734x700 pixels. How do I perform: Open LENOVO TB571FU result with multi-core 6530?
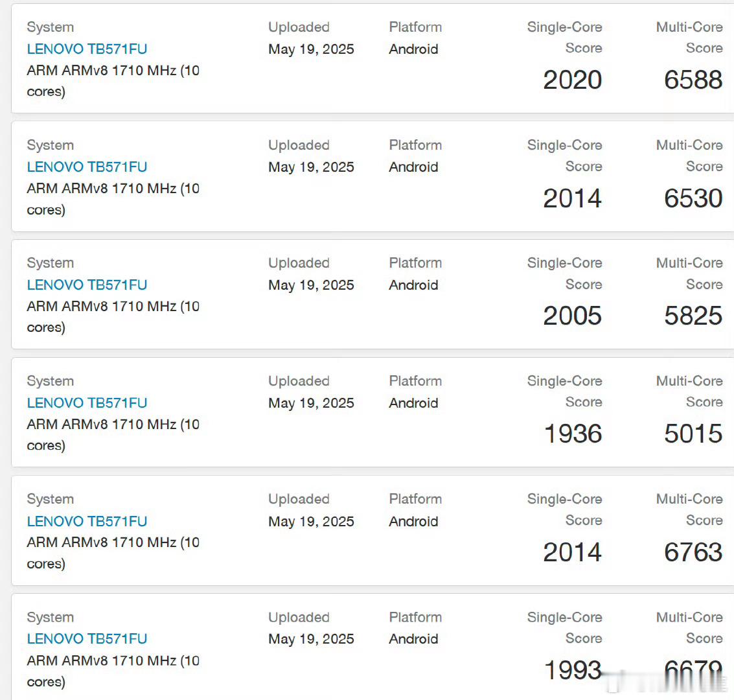click(87, 167)
